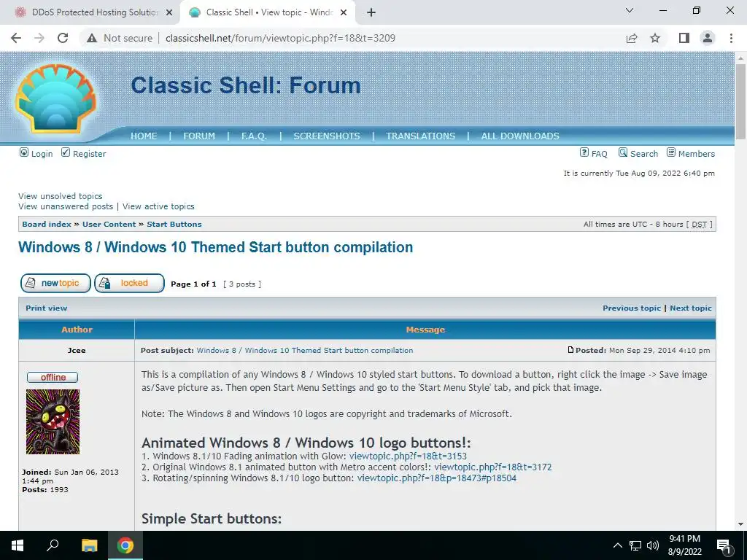Open the ALL DOWNLOADS navigation item

(x=520, y=136)
